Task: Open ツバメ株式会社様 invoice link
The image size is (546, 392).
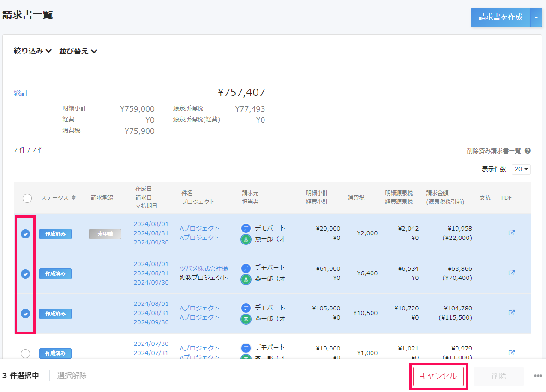Action: pyautogui.click(x=204, y=268)
